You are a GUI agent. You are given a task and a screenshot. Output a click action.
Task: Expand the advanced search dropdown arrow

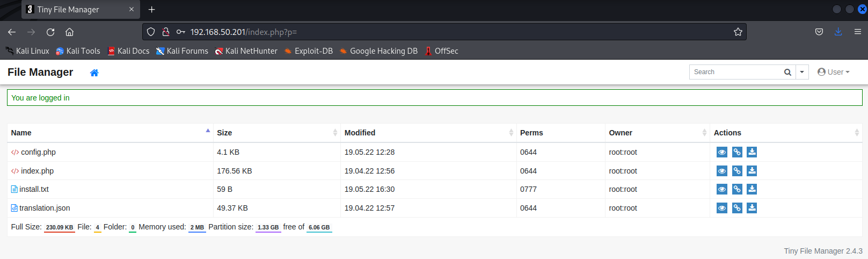(802, 72)
